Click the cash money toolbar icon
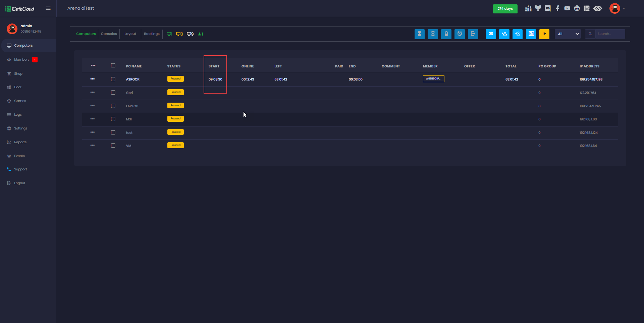Image resolution: width=644 pixels, height=323 pixels. pos(491,34)
